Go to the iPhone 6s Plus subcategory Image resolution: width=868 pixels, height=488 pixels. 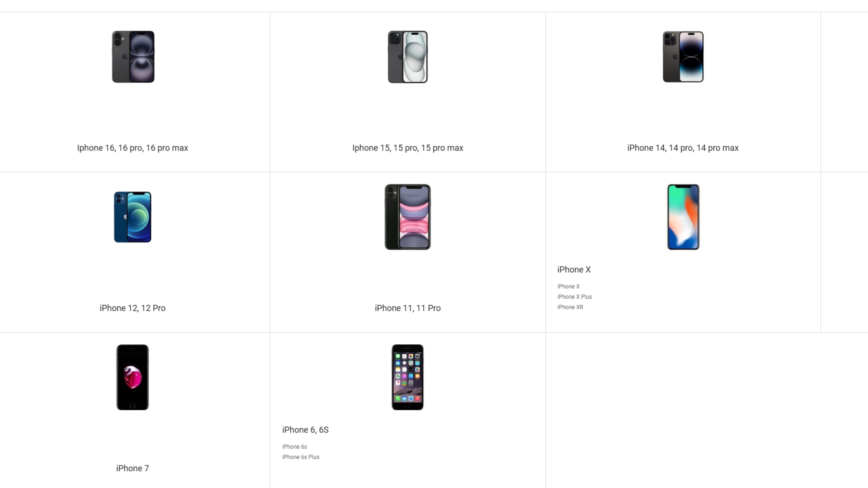click(x=301, y=457)
